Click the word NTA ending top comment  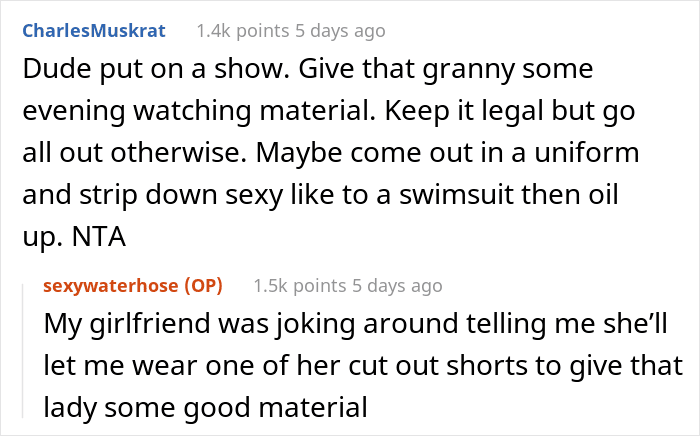[x=99, y=237]
